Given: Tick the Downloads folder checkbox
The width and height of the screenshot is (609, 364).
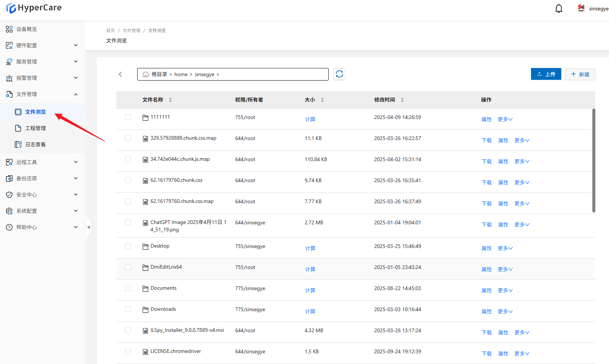Looking at the screenshot, I should coord(128,309).
